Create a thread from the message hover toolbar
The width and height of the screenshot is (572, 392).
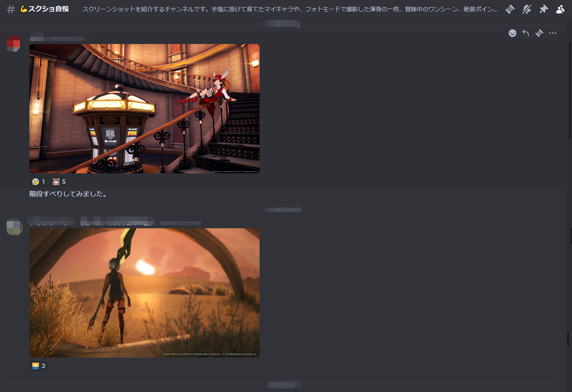(539, 33)
